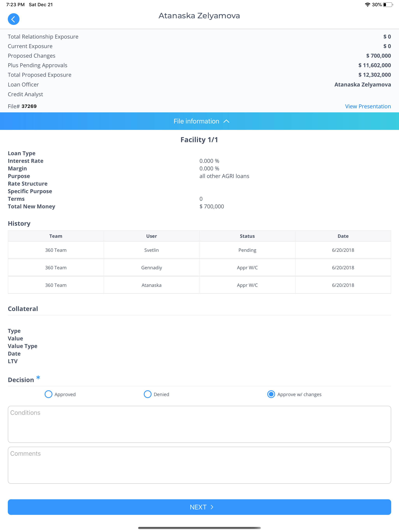The height and width of the screenshot is (532, 399).
Task: Select the Gennadiy user cell
Action: [152, 268]
